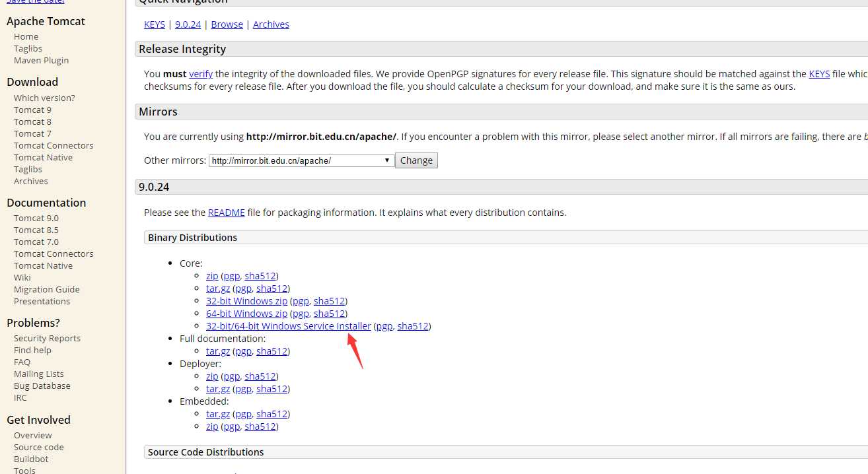This screenshot has width=868, height=474.
Task: Open the Mailing Lists link
Action: (38, 374)
